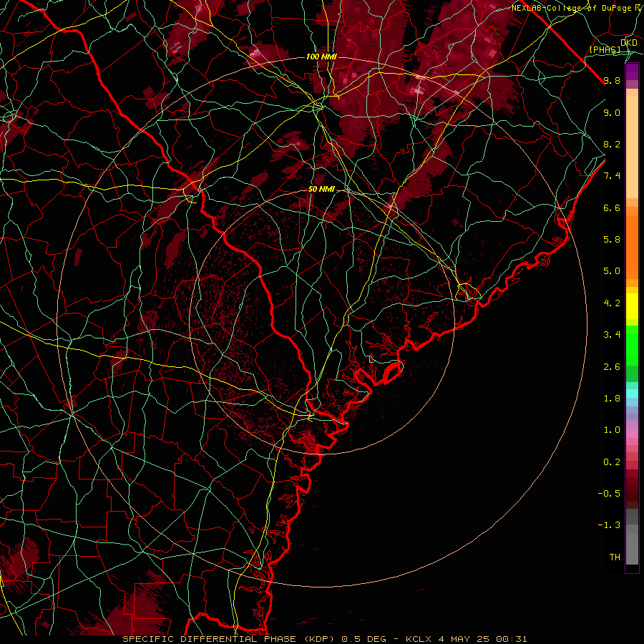Click the 1.8 value on the color scale

point(612,399)
